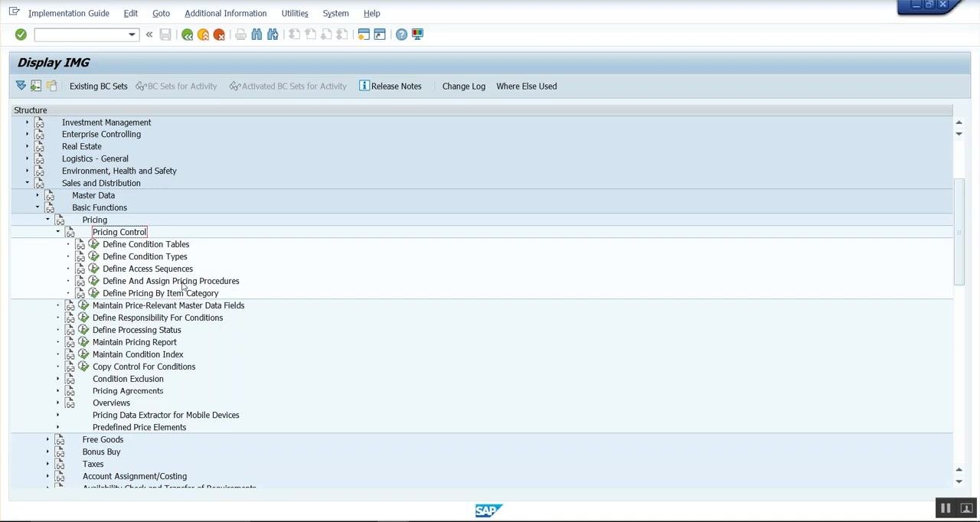Open the Additional Information menu
980x522 pixels.
coord(226,13)
